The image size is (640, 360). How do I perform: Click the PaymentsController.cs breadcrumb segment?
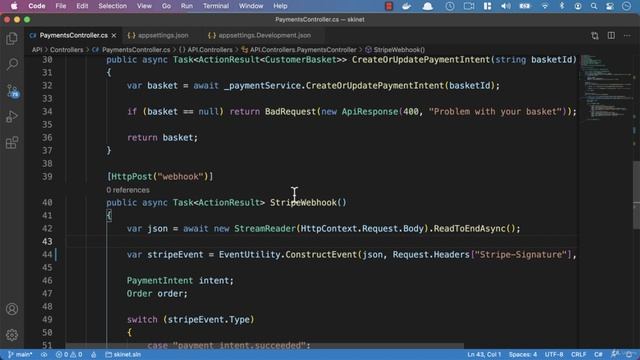(x=131, y=50)
